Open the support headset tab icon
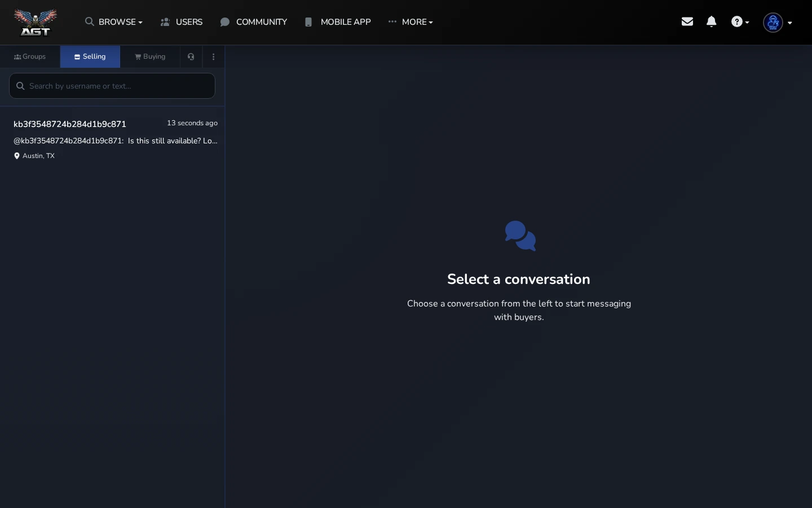812x508 pixels. pos(191,56)
